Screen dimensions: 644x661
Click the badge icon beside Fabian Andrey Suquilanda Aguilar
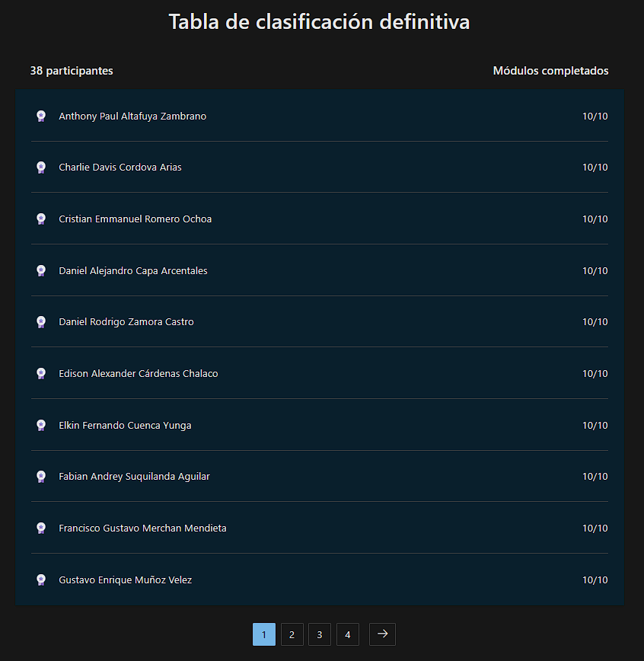41,477
